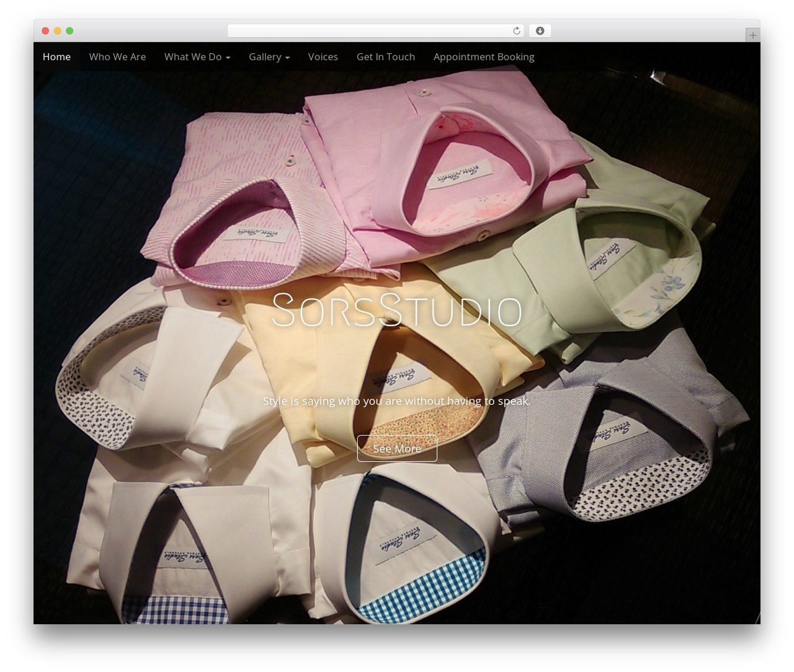This screenshot has height=672, width=794.
Task: Focus the browser address bar
Action: pyautogui.click(x=376, y=31)
